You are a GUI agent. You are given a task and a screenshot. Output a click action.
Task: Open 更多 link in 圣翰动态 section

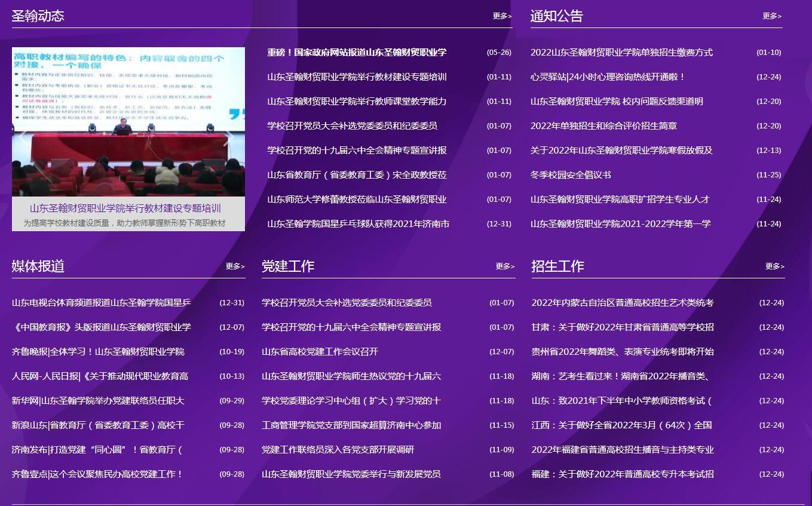point(502,16)
